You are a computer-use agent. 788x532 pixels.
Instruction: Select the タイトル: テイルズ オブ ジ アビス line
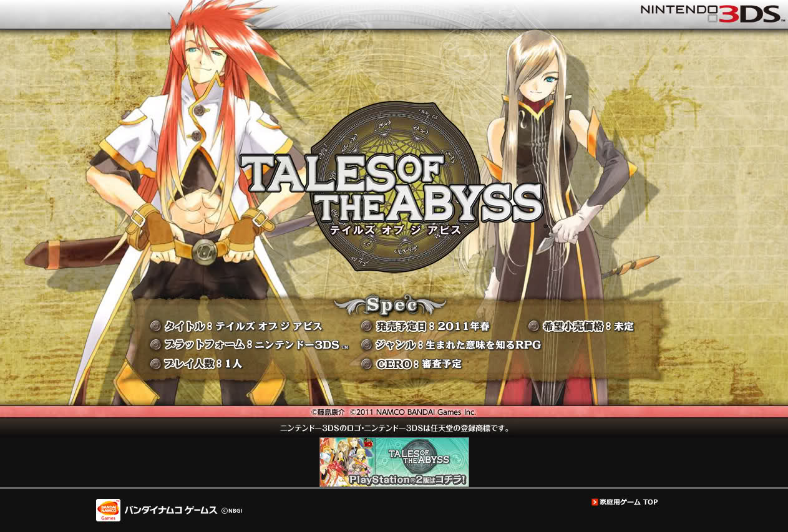(x=236, y=326)
